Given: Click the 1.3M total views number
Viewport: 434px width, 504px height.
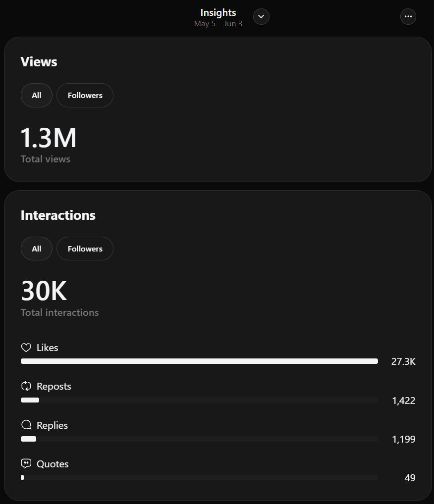Looking at the screenshot, I should pos(49,138).
